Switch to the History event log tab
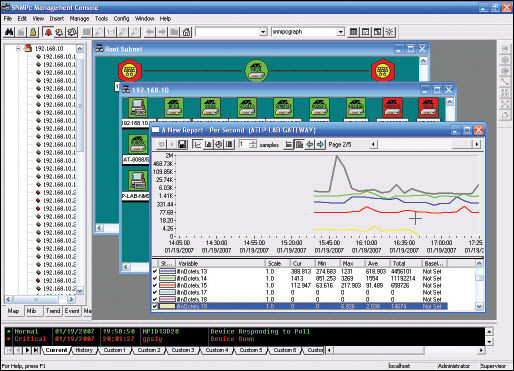This screenshot has width=514, height=371. click(x=84, y=350)
